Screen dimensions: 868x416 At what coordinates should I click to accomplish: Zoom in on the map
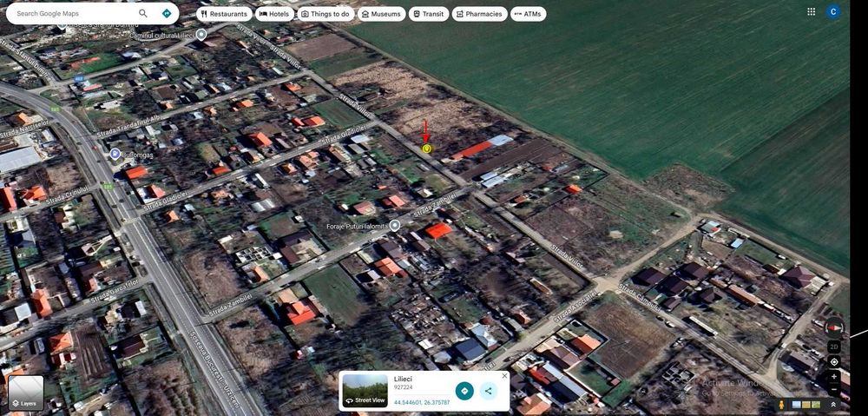[x=834, y=377]
